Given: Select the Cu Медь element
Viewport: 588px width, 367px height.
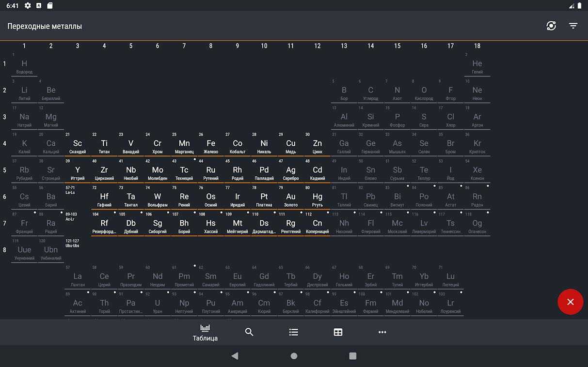Looking at the screenshot, I should click(x=291, y=144).
